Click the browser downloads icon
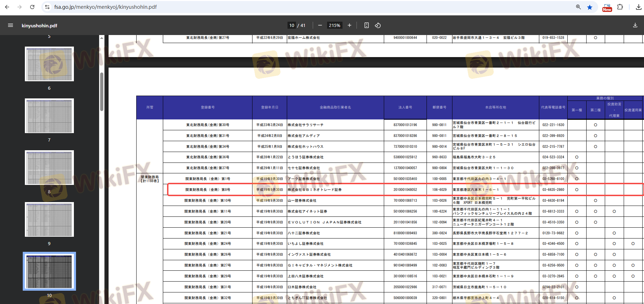 click(x=638, y=7)
